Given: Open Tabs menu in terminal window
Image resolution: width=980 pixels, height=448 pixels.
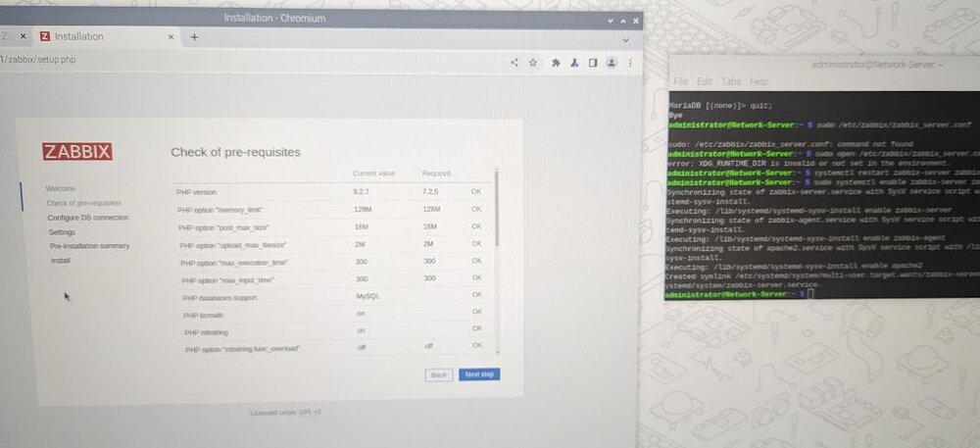Looking at the screenshot, I should coord(731,81).
